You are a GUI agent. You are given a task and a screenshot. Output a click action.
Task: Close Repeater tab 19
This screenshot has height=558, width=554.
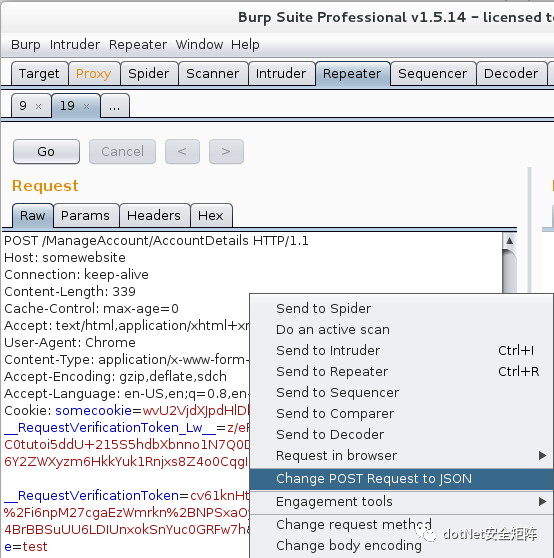click(x=86, y=106)
